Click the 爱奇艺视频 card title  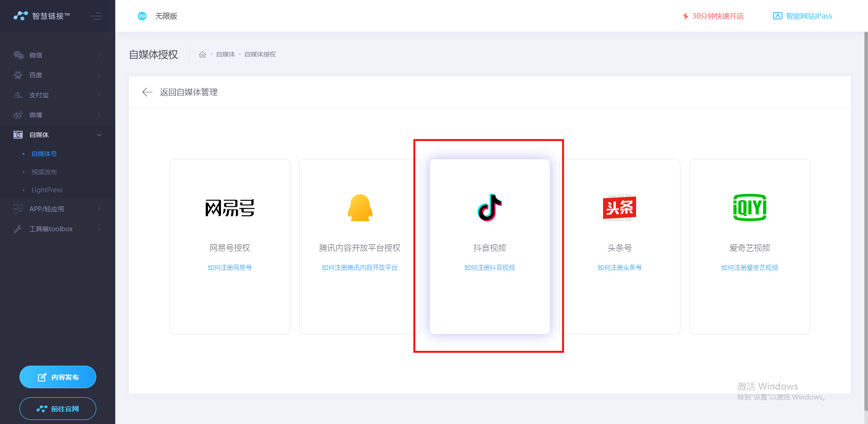point(750,248)
